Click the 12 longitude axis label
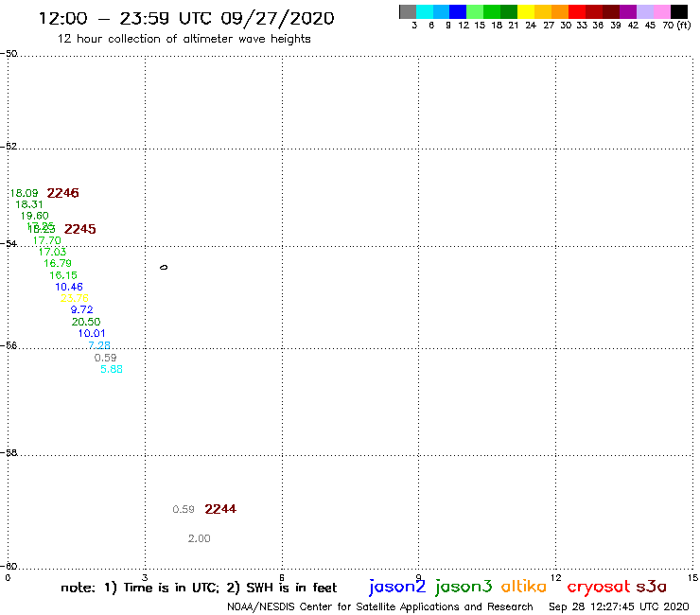 click(x=556, y=578)
